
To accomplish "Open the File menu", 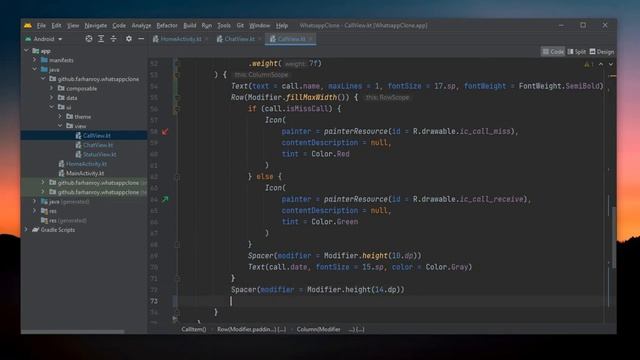I will coord(41,25).
